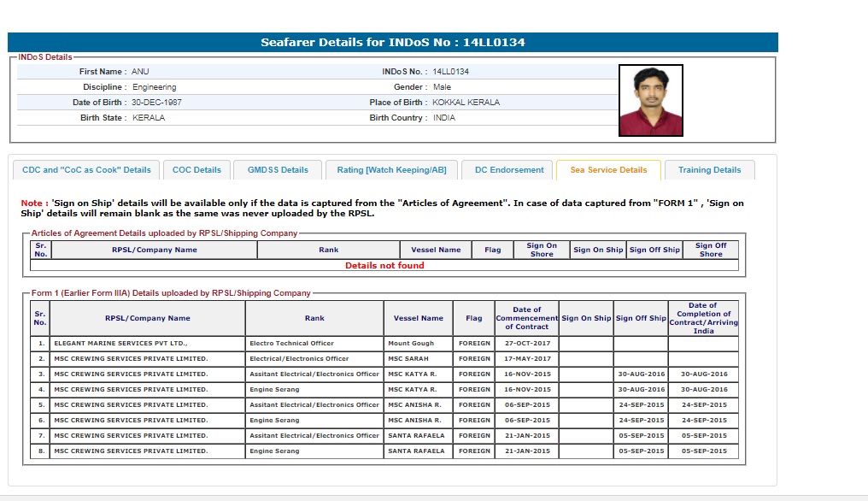Click the red "Details not found" message
Image resolution: width=868 pixels, height=501 pixels.
click(x=384, y=265)
